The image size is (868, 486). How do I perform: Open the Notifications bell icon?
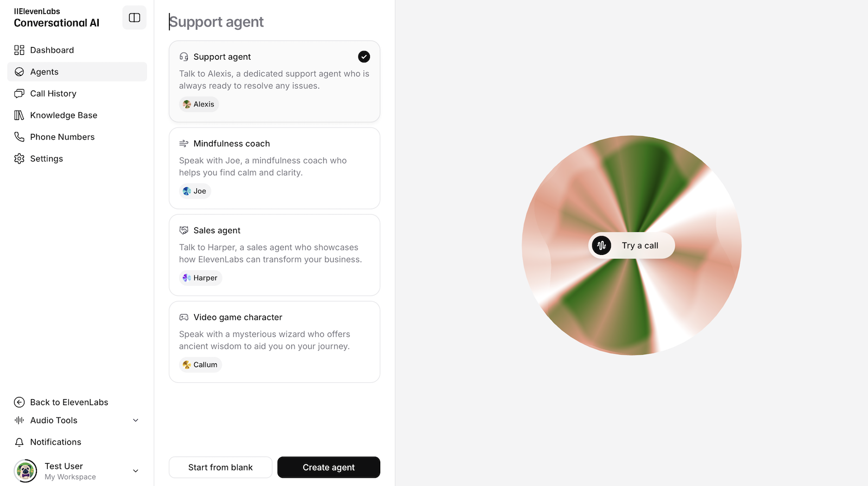(19, 442)
